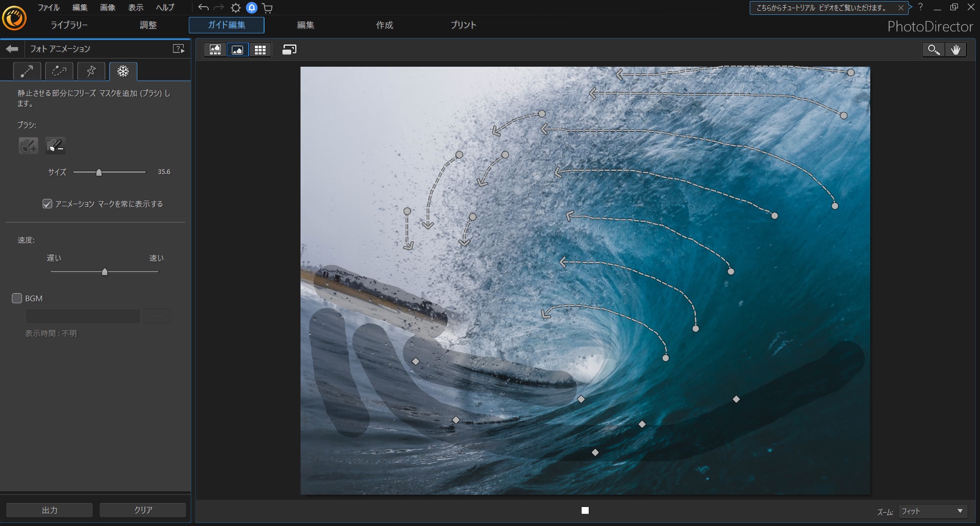980x526 pixels.
Task: Toggle always show animation marks checkbox
Action: click(47, 204)
